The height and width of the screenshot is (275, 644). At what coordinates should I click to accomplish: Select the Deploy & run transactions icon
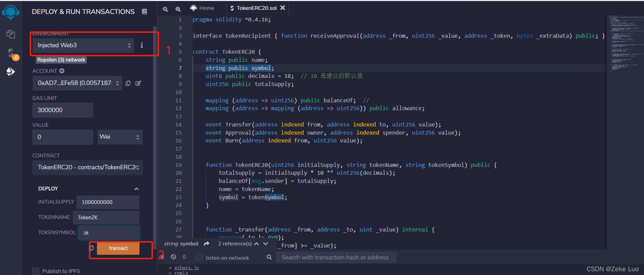11,71
